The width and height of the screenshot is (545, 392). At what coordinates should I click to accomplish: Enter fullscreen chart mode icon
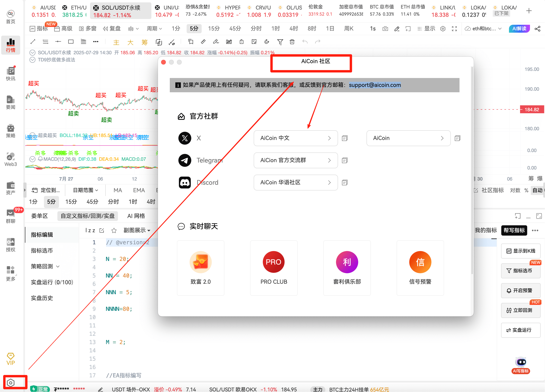(454, 29)
